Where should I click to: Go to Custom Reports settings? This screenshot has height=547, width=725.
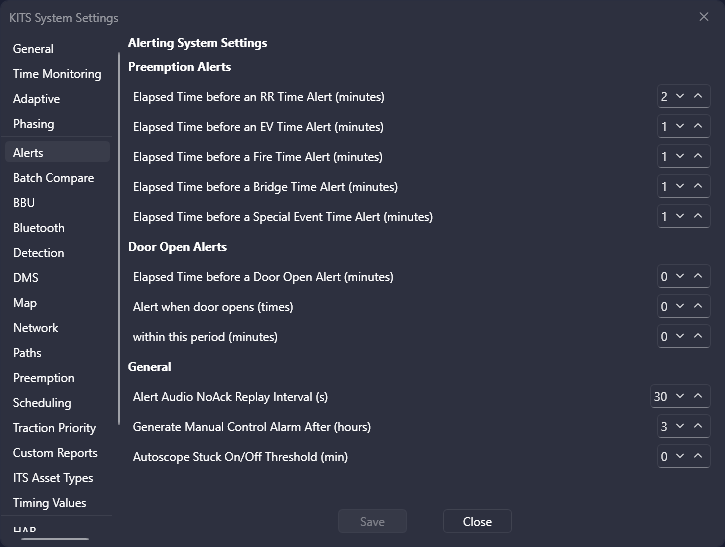pos(57,453)
